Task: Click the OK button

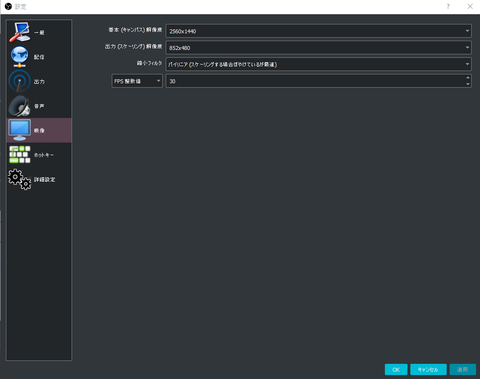Action: pyautogui.click(x=396, y=369)
